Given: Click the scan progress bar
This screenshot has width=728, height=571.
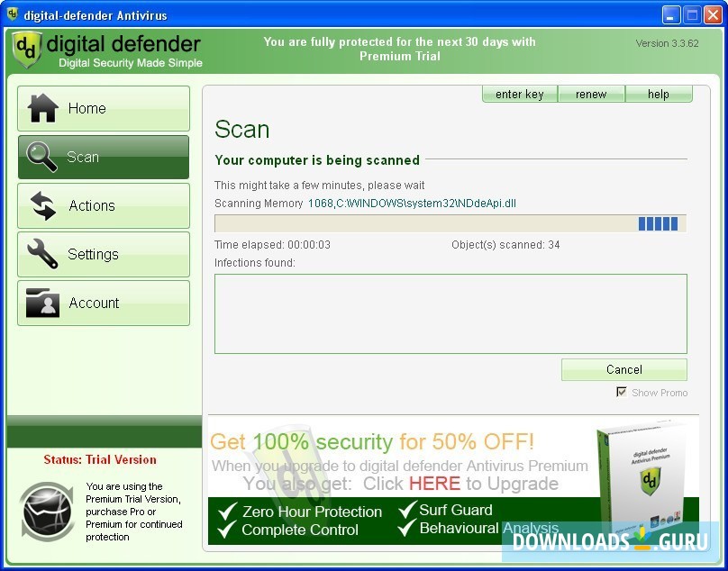Looking at the screenshot, I should (450, 223).
